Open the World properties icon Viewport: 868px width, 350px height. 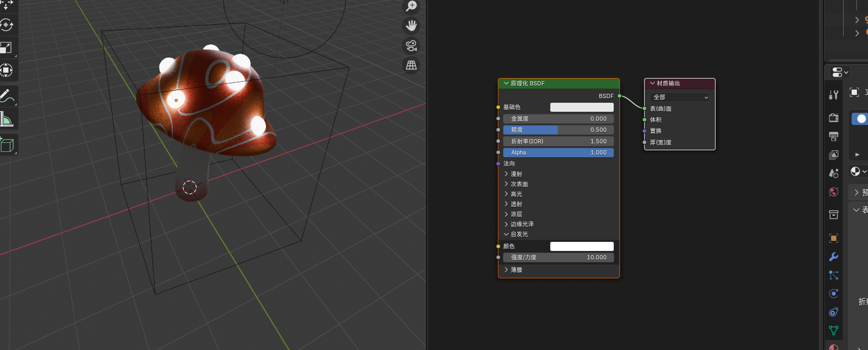click(x=834, y=192)
